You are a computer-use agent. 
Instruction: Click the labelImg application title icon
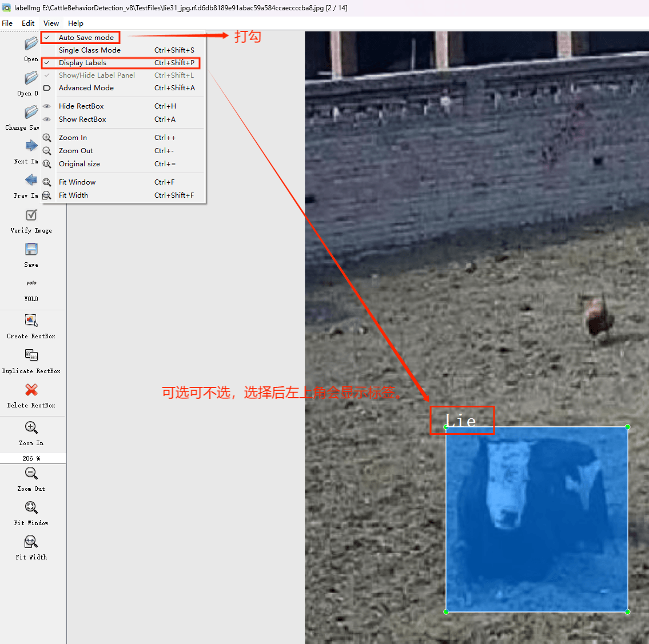(6, 8)
